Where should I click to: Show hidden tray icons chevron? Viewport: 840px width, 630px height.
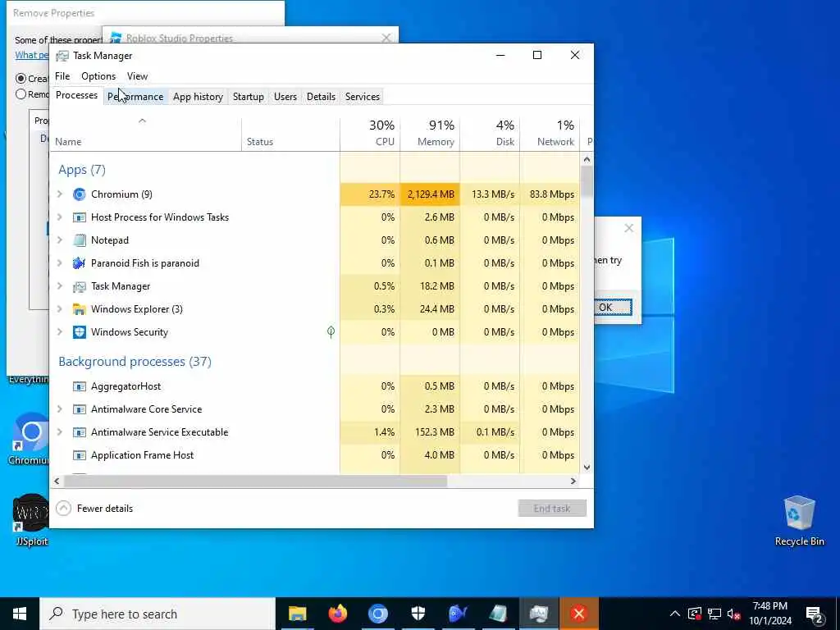click(675, 614)
